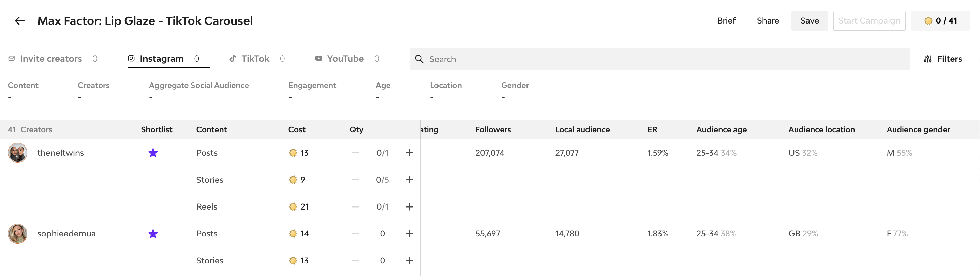Click the Engagement summary label
The height and width of the screenshot is (276, 980).
pos(312,85)
